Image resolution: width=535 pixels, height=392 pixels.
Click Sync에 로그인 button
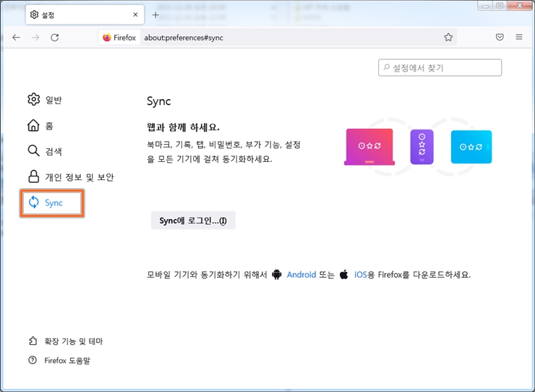193,221
